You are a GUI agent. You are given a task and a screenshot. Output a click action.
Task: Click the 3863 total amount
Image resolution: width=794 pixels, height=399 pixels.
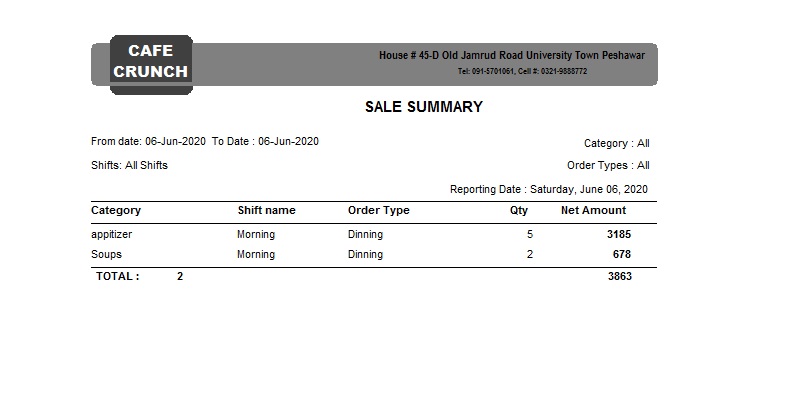point(620,276)
